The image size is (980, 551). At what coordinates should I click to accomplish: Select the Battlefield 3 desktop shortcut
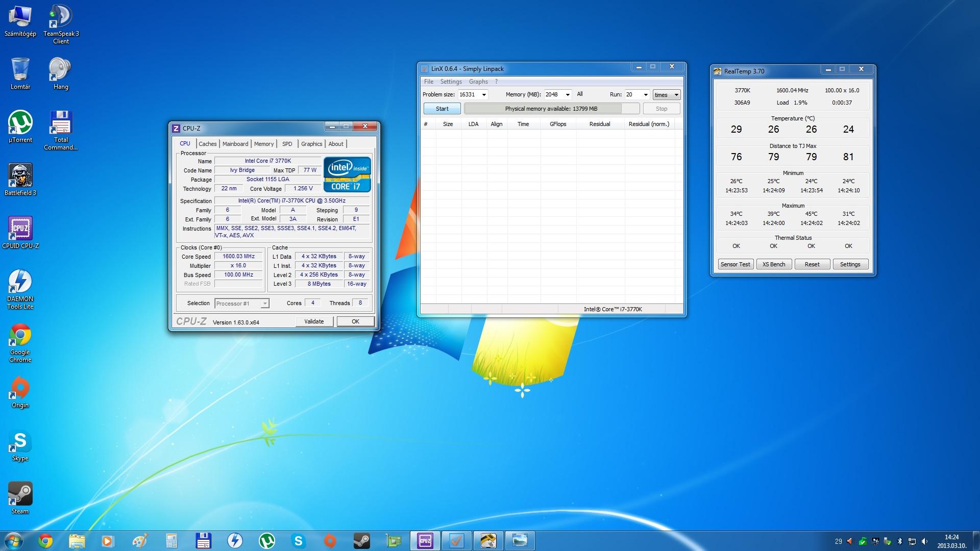click(x=20, y=180)
